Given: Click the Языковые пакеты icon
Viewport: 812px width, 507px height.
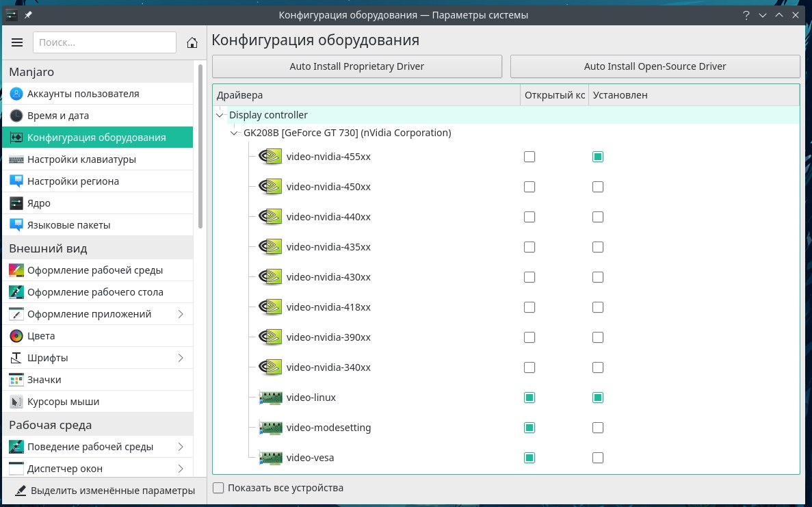Looking at the screenshot, I should (x=16, y=224).
